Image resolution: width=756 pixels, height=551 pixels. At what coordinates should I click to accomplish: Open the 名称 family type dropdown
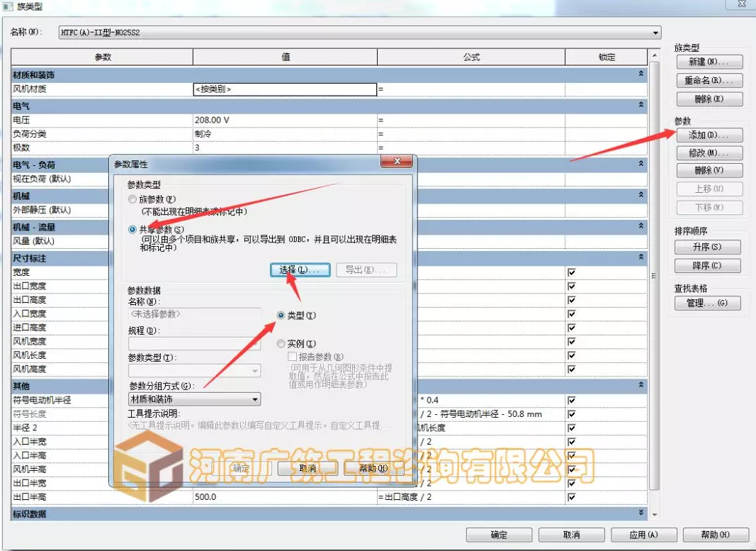pos(655,33)
